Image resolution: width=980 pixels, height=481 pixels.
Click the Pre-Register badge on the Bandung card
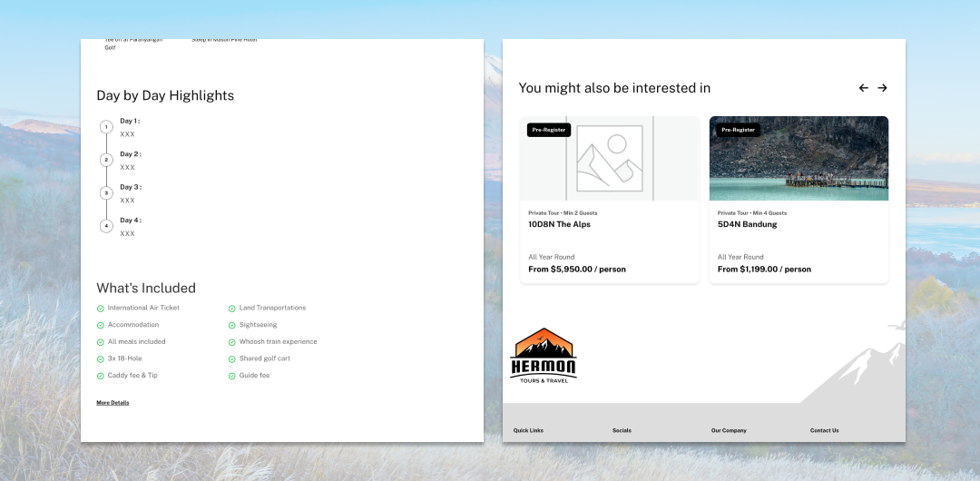pos(738,130)
